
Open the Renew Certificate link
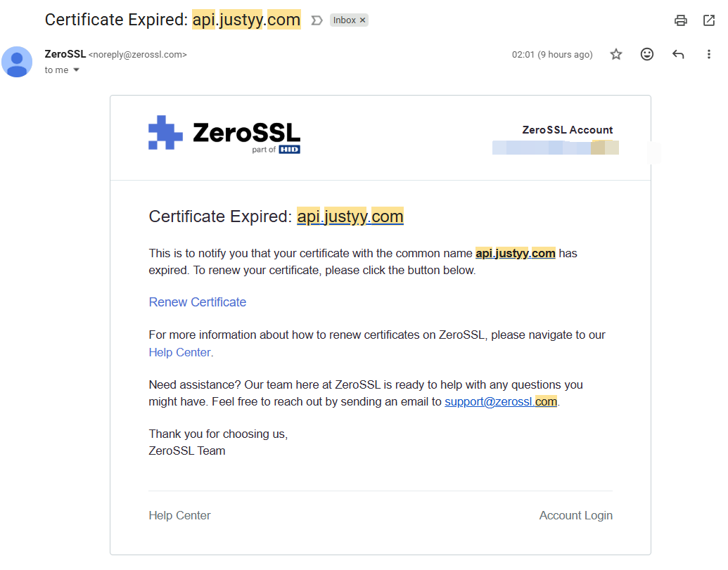click(198, 302)
